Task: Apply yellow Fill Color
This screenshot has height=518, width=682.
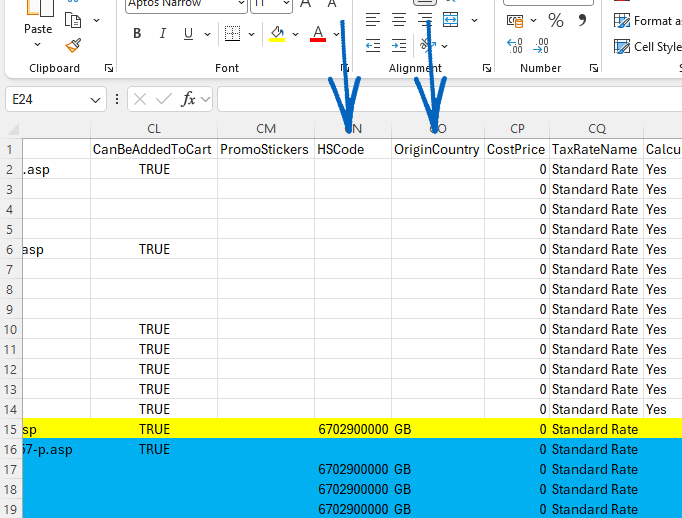Action: (x=277, y=33)
